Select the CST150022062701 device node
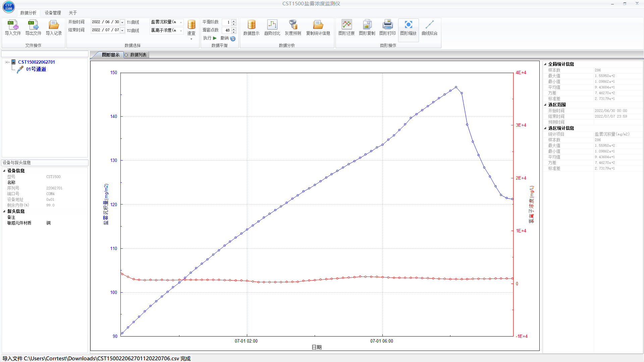Screen dimensions: 644x362 [37, 62]
